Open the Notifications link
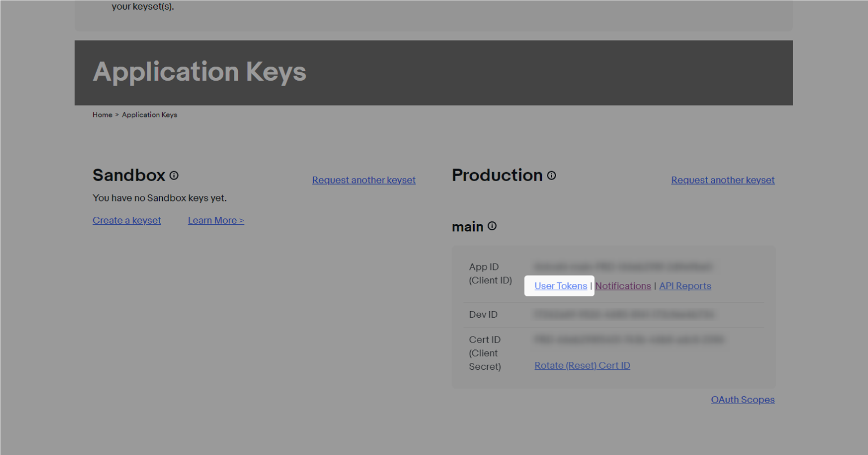This screenshot has width=868, height=455. click(623, 286)
